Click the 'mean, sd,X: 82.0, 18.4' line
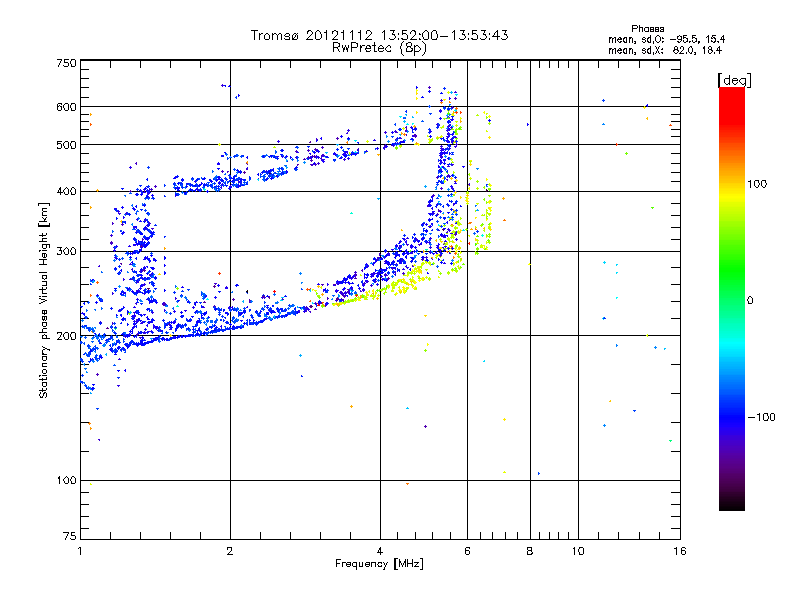Viewport: 800px width, 600px height. 665,50
